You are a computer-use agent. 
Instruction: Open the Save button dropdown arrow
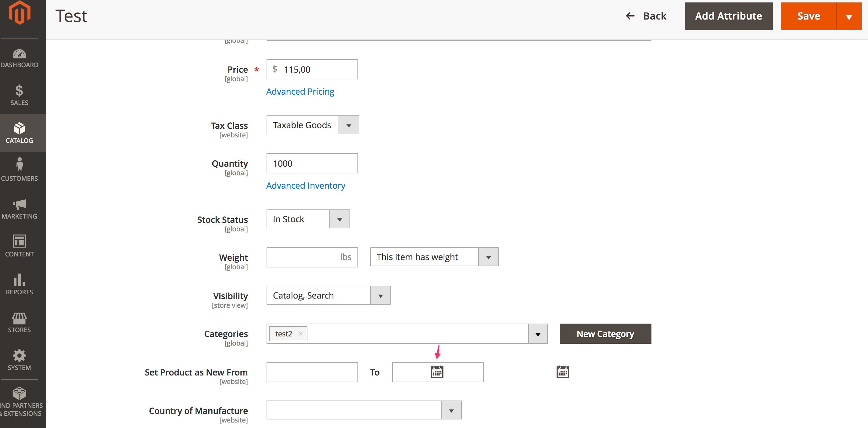click(849, 16)
